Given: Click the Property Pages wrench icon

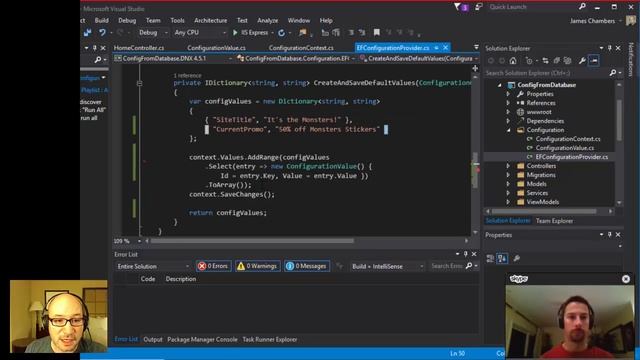Looking at the screenshot, I should coord(516,258).
